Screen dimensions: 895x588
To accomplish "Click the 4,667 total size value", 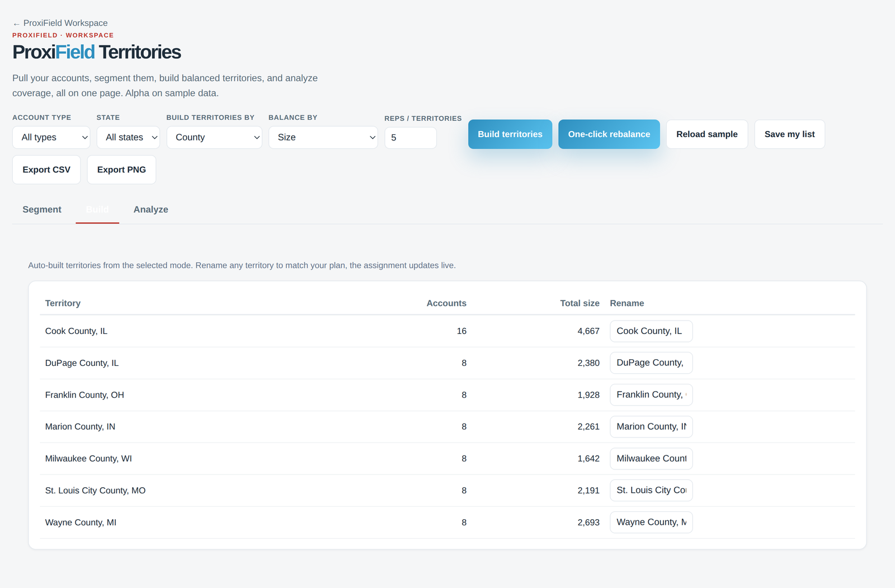I will [x=588, y=331].
